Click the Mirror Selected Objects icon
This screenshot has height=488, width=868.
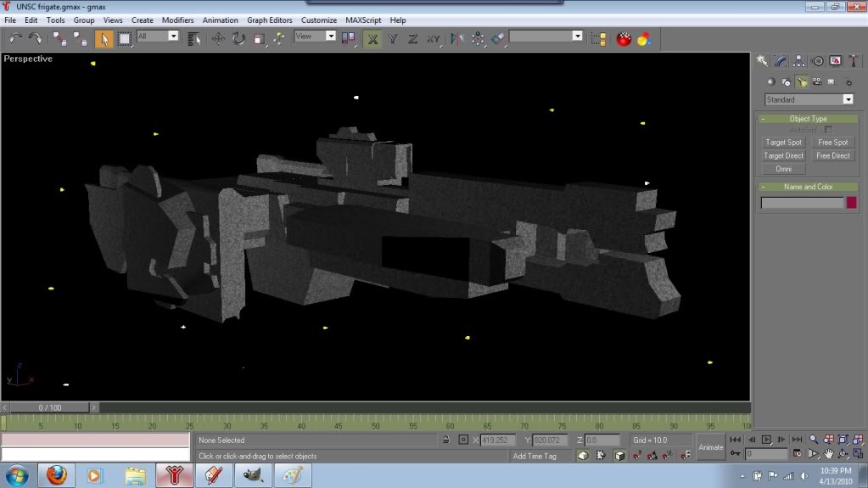(456, 39)
